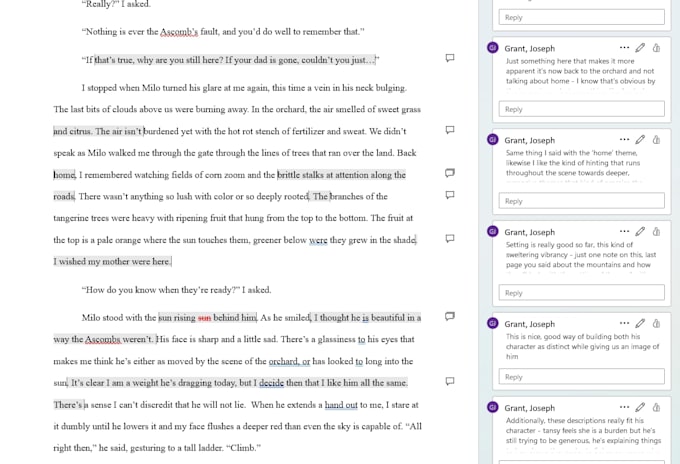Like the 'Additionally, these descriptions' comment
The width and height of the screenshot is (680, 464).
pyautogui.click(x=657, y=407)
